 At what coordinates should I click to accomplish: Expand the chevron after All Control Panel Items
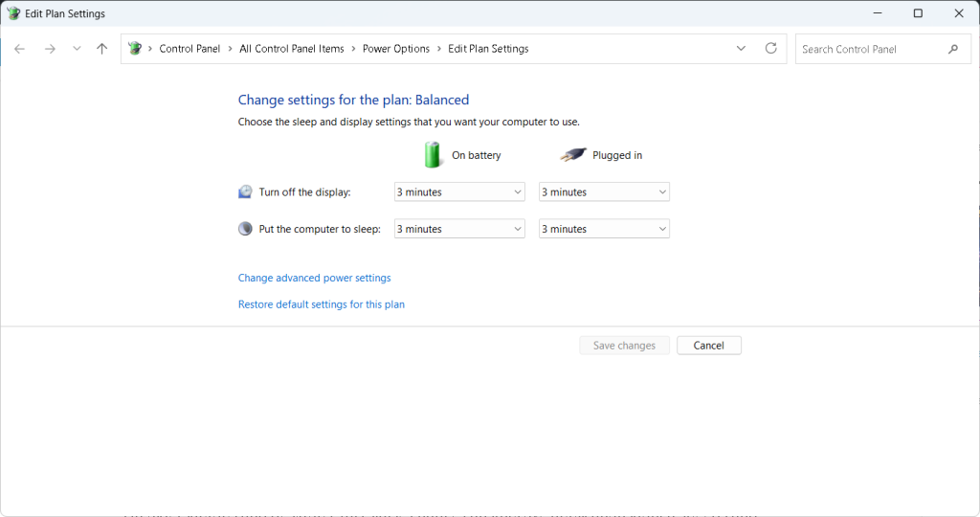[354, 49]
